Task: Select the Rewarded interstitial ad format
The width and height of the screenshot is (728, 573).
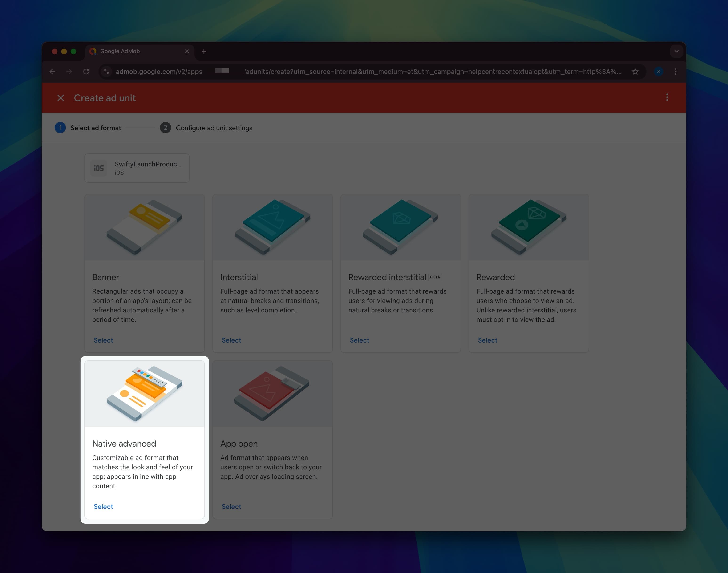Action: pos(360,340)
